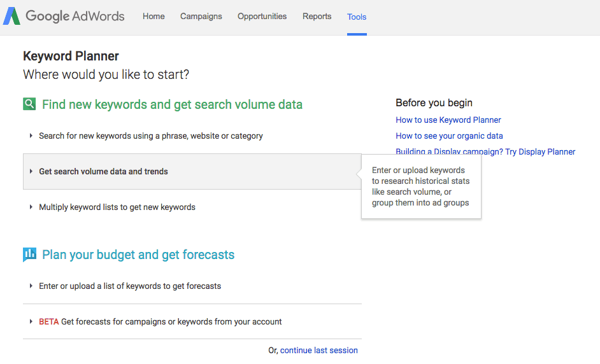Screen dimensions: 600x364
Task: Follow the Try Display Planner link
Action: click(540, 152)
